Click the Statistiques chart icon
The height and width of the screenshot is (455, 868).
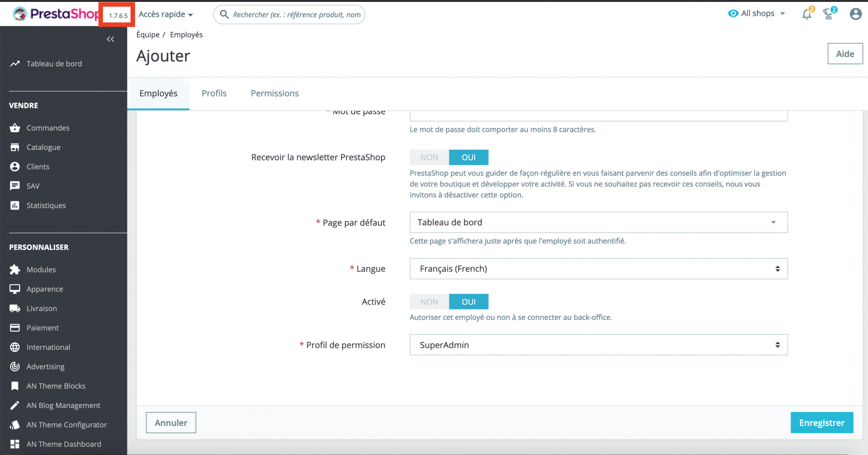[15, 206]
